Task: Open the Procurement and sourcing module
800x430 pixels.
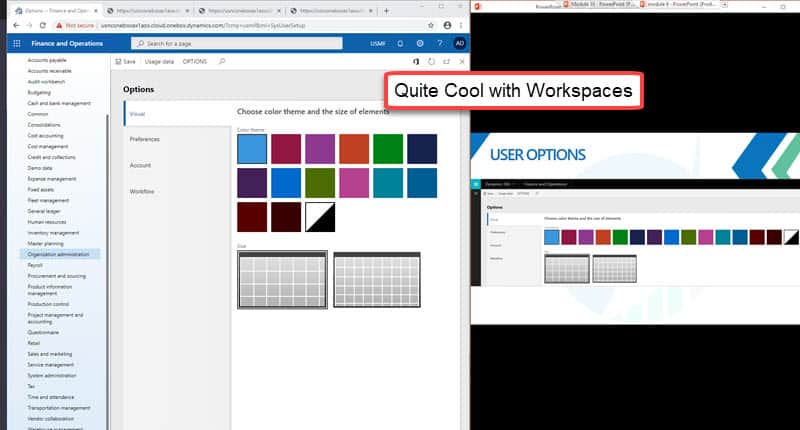Action: 57,276
